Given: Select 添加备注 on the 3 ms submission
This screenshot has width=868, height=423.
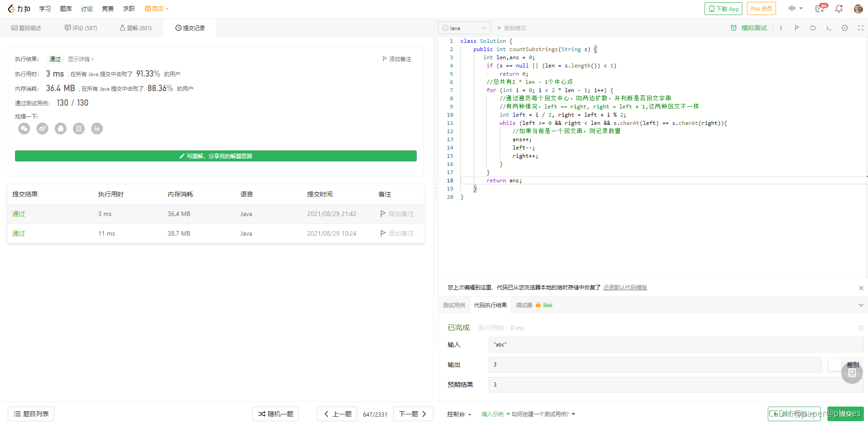Looking at the screenshot, I should point(397,213).
